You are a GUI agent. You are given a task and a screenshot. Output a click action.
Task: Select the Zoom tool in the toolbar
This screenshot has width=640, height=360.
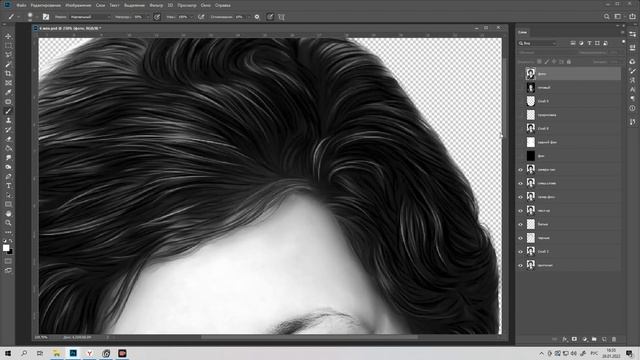(8, 223)
